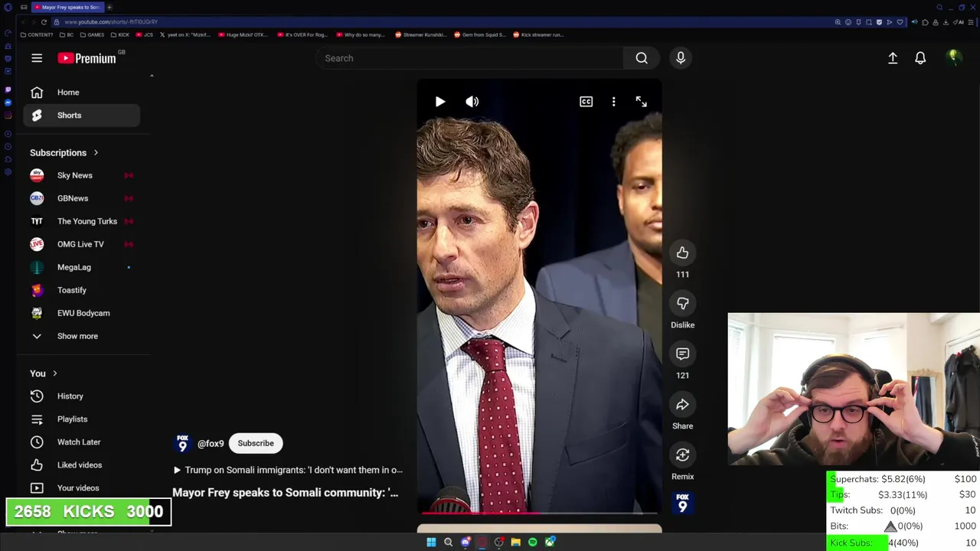This screenshot has height=551, width=980.
Task: Open Spotify from the taskbar
Action: [533, 542]
